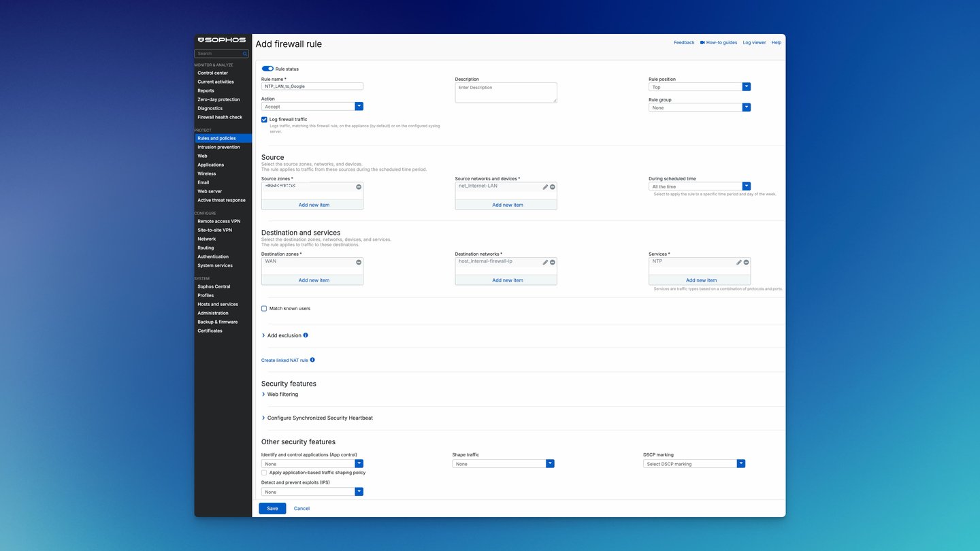Click the search magnifier icon in sidebar
The width and height of the screenshot is (980, 551).
pos(245,53)
